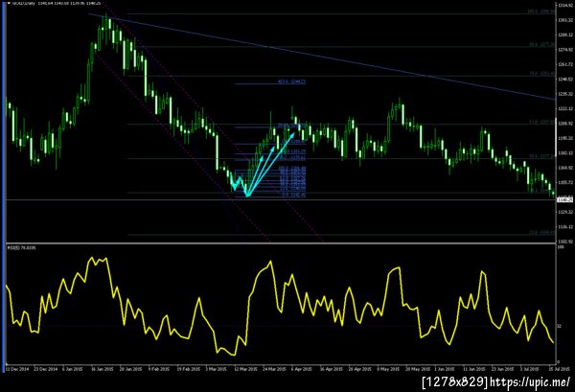The height and width of the screenshot is (392, 575).
Task: Select the current price marker on price scale
Action: 564,200
